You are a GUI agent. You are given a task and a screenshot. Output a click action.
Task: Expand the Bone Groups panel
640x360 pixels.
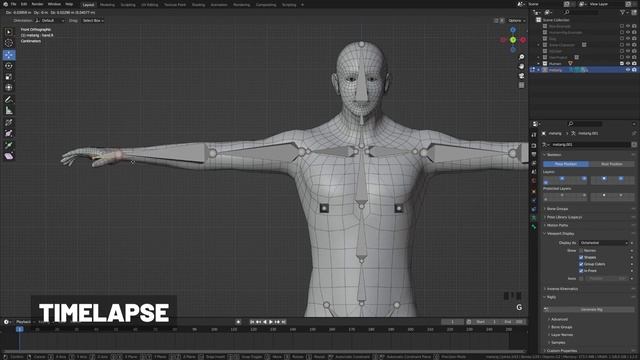pyautogui.click(x=558, y=209)
